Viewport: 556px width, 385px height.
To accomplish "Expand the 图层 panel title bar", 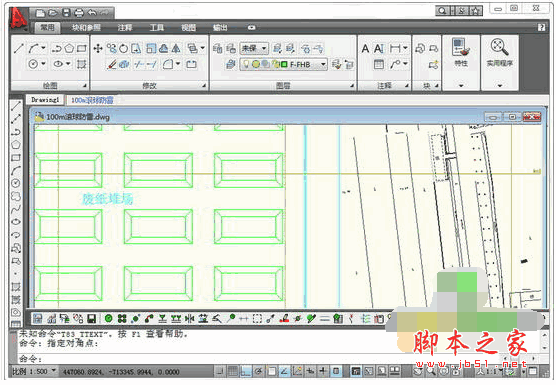I will click(283, 85).
